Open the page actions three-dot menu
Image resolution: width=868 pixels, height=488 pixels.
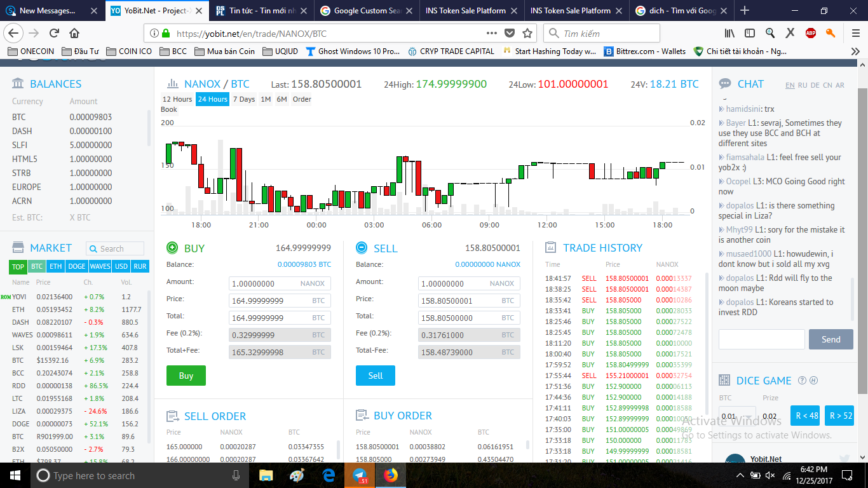(x=492, y=33)
